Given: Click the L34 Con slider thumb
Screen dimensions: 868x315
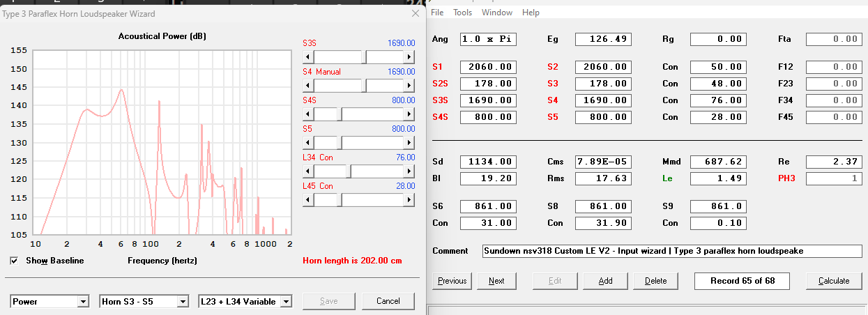Looking at the screenshot, I should point(349,171).
